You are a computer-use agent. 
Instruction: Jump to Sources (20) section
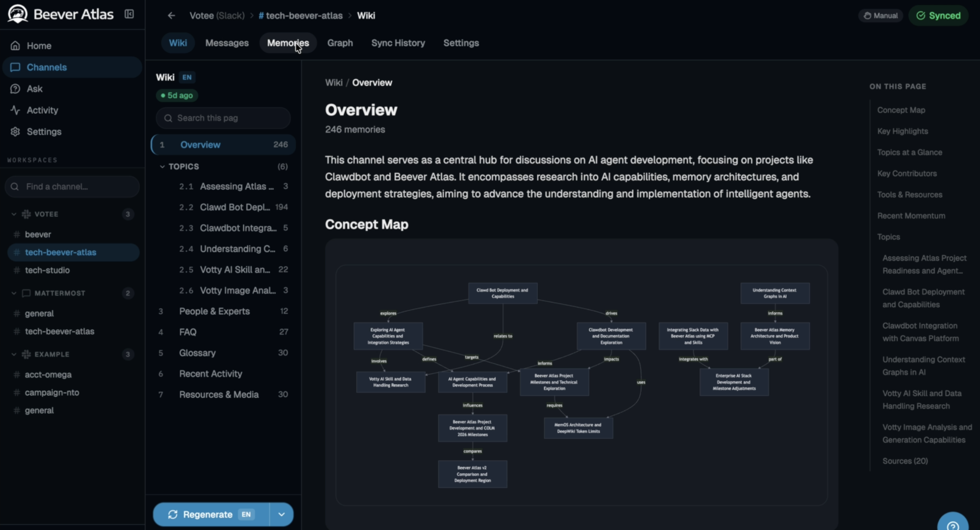pyautogui.click(x=905, y=461)
